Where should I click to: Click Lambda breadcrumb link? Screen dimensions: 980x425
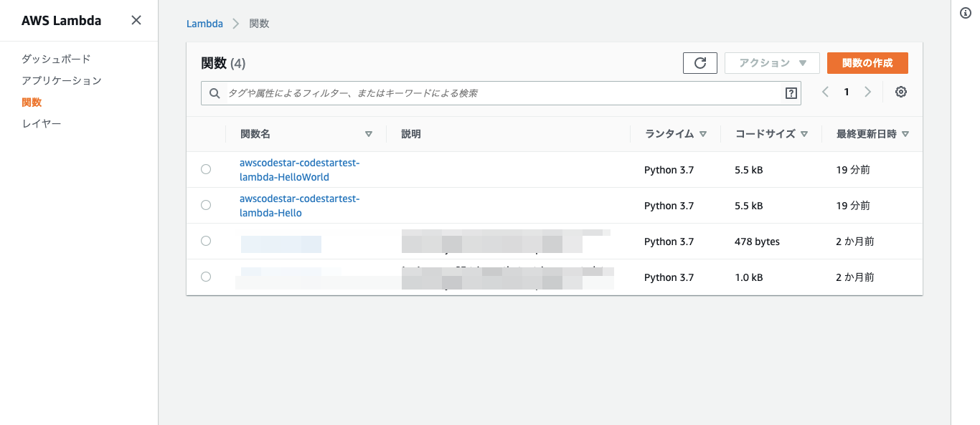[204, 24]
